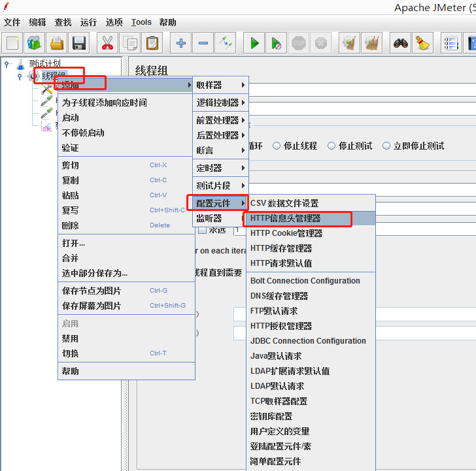Expand the 测试片段 submenu

[x=221, y=186]
